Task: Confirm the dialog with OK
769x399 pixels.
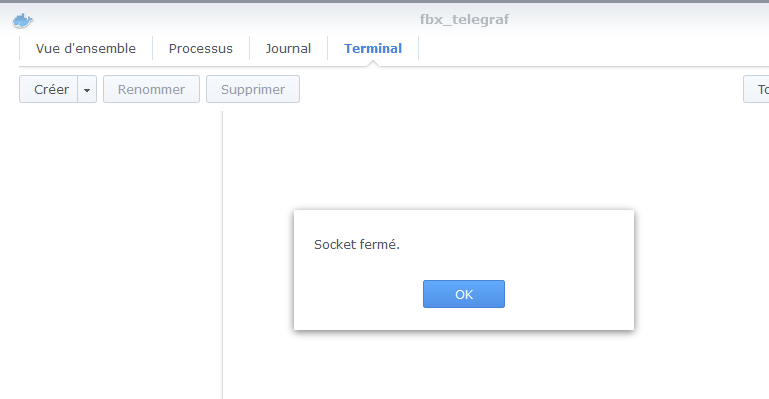Action: 463,294
